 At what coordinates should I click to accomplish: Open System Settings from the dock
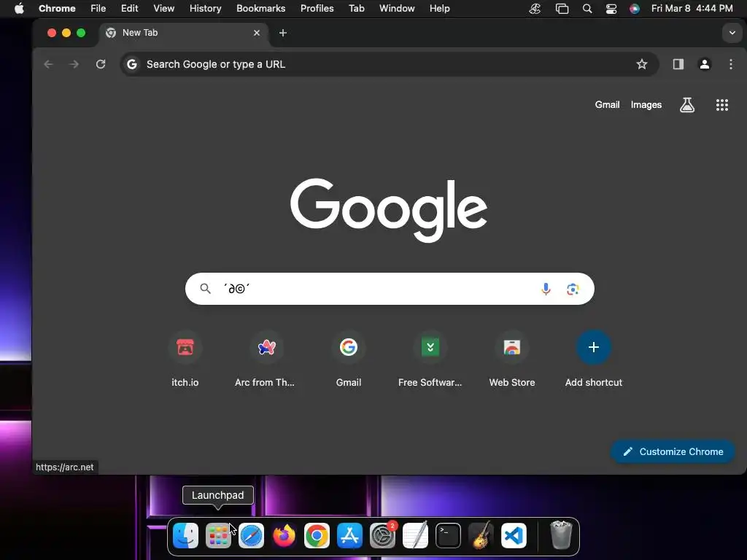click(x=382, y=536)
